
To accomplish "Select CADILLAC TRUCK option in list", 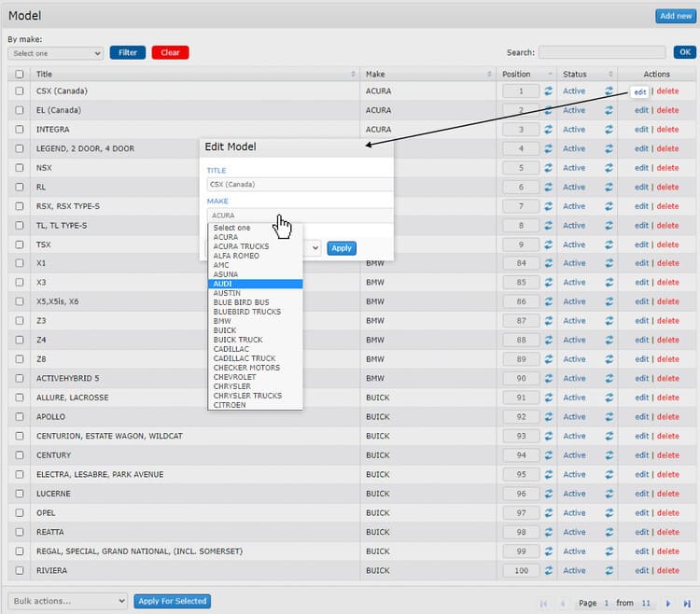I will tap(256, 358).
